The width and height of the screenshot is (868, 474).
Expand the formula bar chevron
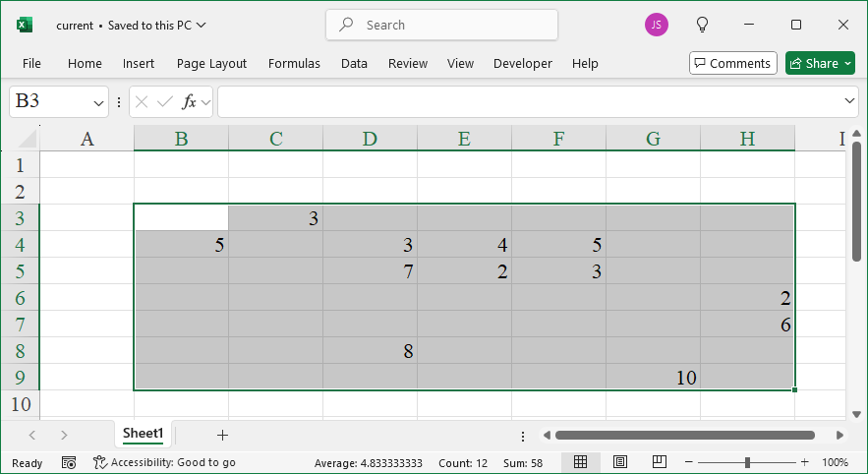pos(849,100)
